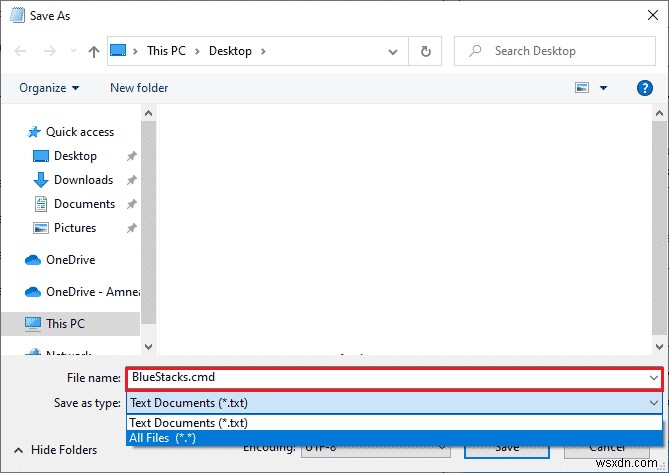Click the Search Desktop field

pyautogui.click(x=555, y=51)
